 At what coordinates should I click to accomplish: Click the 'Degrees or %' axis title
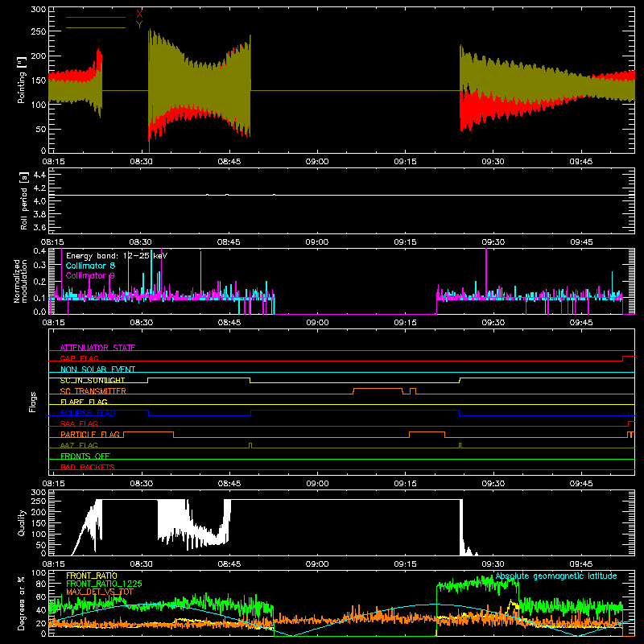(x=22, y=603)
